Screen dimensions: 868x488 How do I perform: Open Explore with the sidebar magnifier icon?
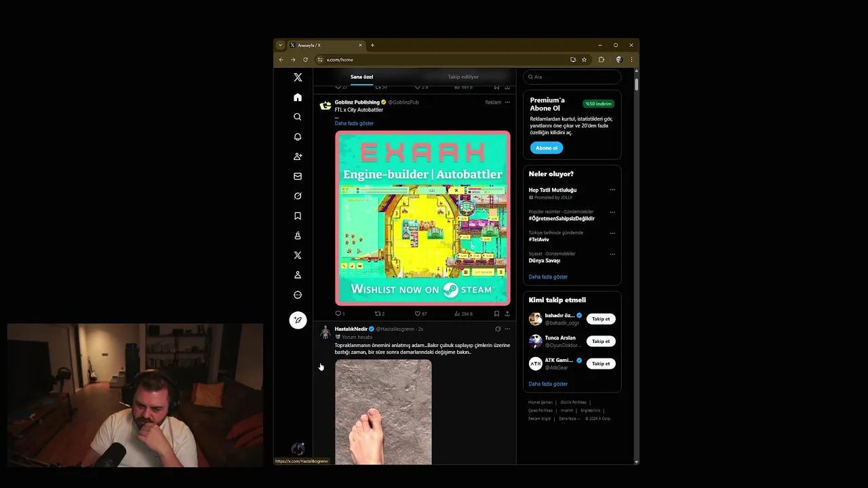[298, 117]
